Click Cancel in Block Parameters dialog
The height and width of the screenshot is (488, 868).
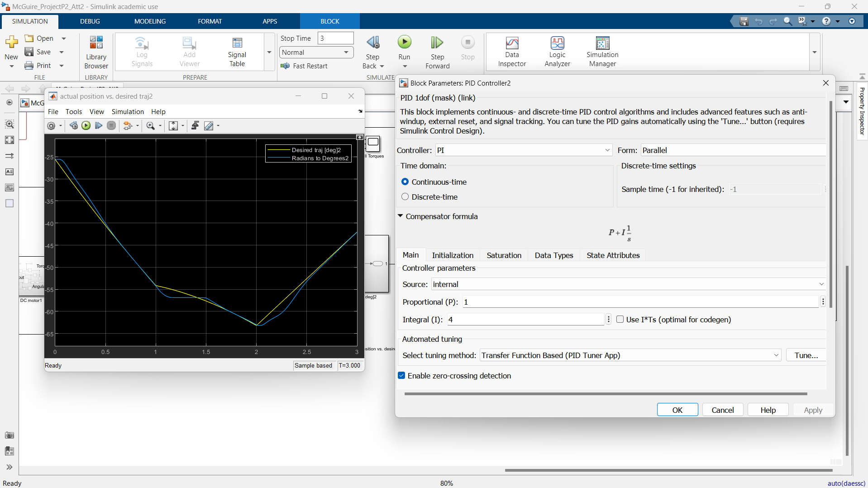pyautogui.click(x=722, y=410)
